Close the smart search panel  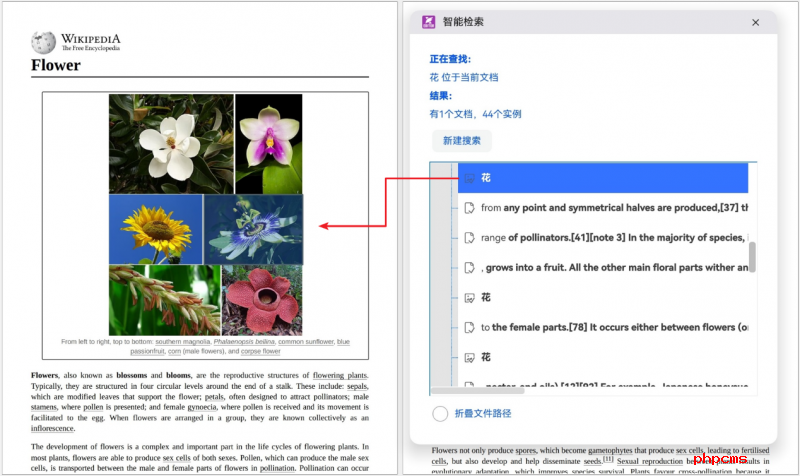point(756,22)
